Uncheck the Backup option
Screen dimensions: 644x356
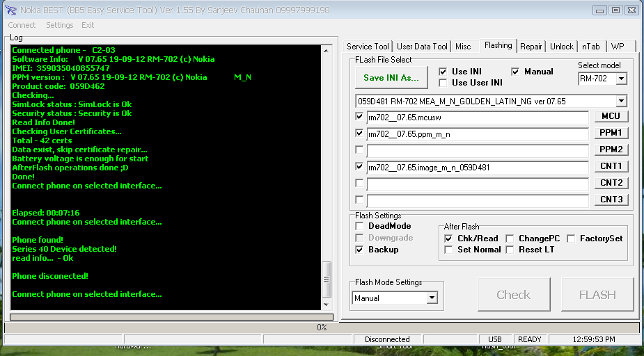(359, 250)
